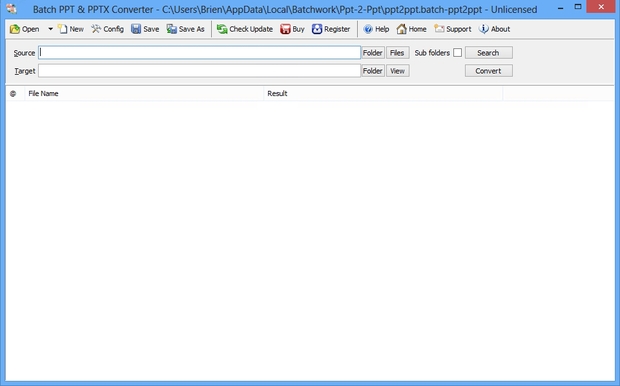Add source files with Files button
The height and width of the screenshot is (386, 620).
(x=397, y=53)
